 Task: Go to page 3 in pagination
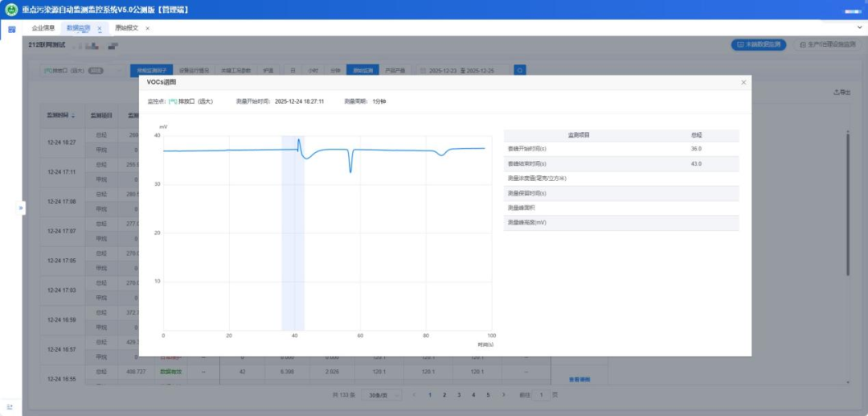459,395
